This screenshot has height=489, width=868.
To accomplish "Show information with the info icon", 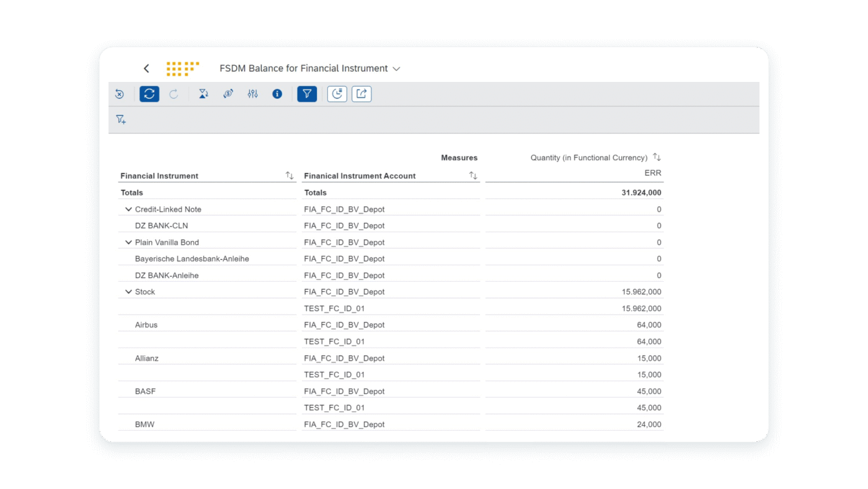I will 277,94.
